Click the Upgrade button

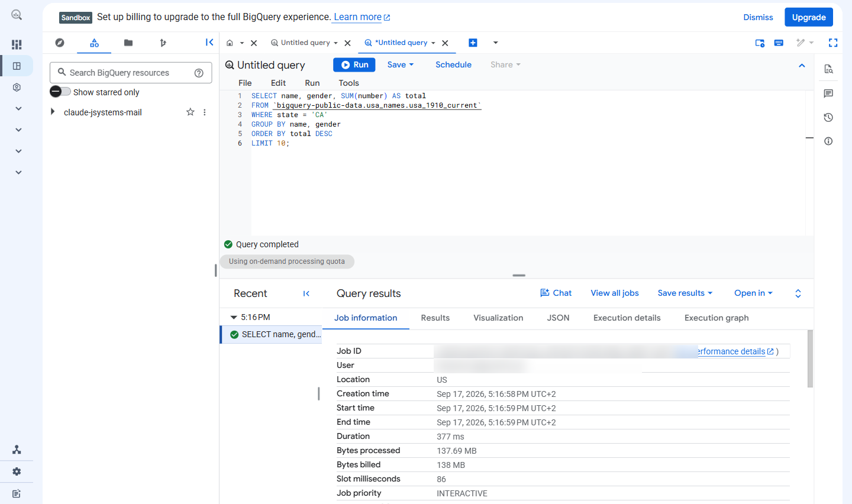809,17
